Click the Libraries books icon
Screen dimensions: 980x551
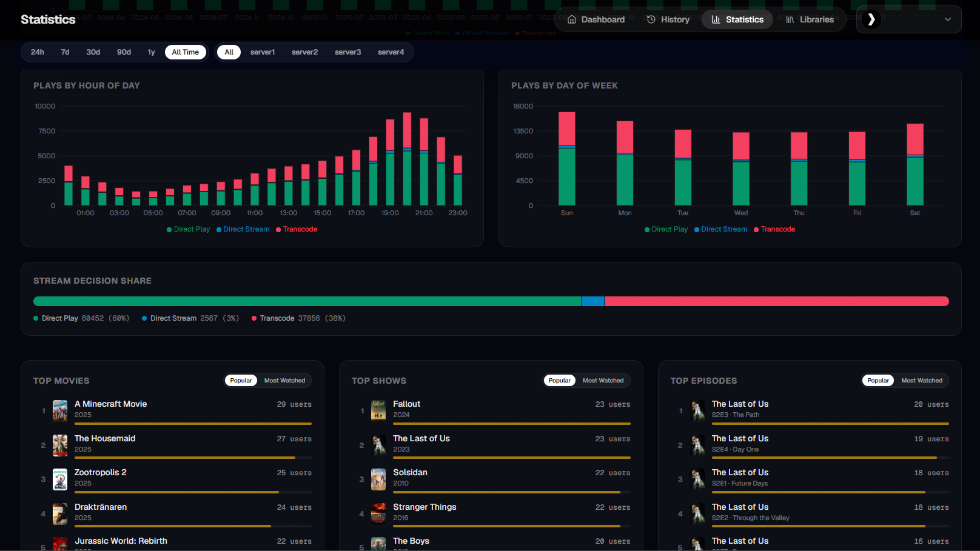coord(790,19)
